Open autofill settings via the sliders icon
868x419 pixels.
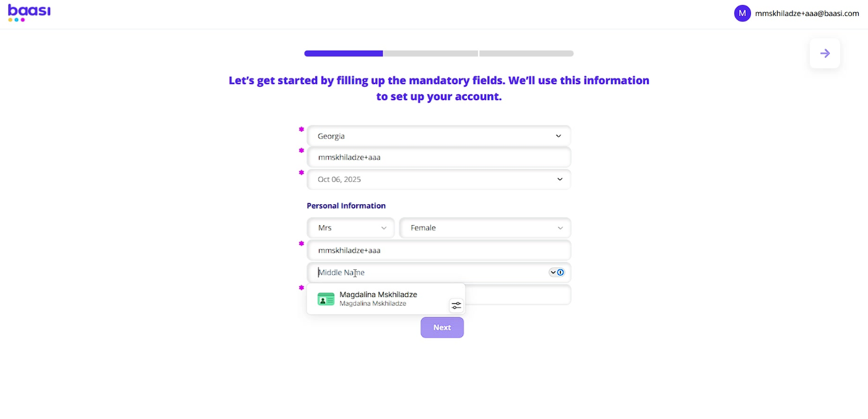pyautogui.click(x=456, y=306)
